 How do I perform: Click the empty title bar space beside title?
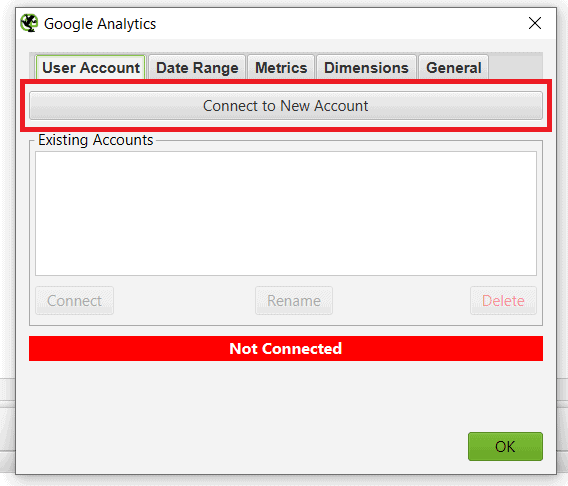point(341,23)
